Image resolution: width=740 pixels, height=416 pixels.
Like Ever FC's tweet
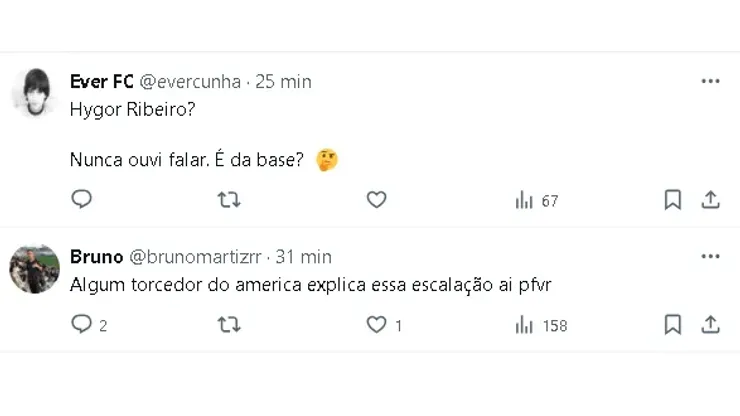[376, 200]
